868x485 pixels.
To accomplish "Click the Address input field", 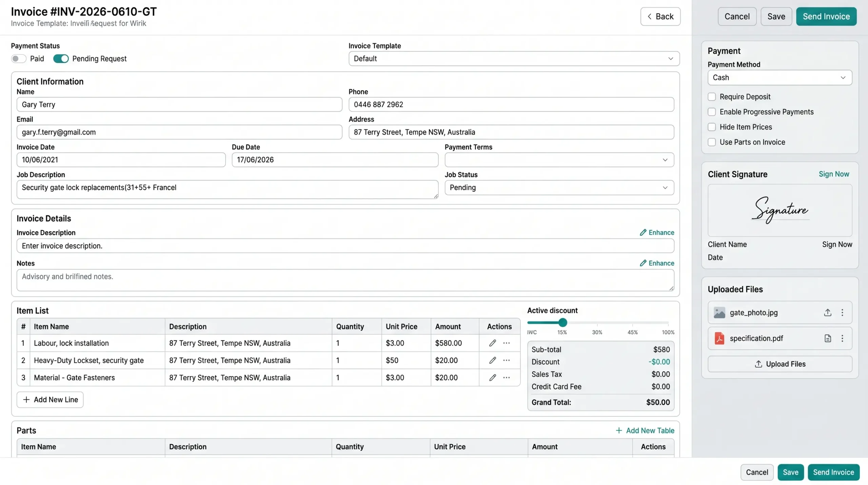I will [x=511, y=132].
